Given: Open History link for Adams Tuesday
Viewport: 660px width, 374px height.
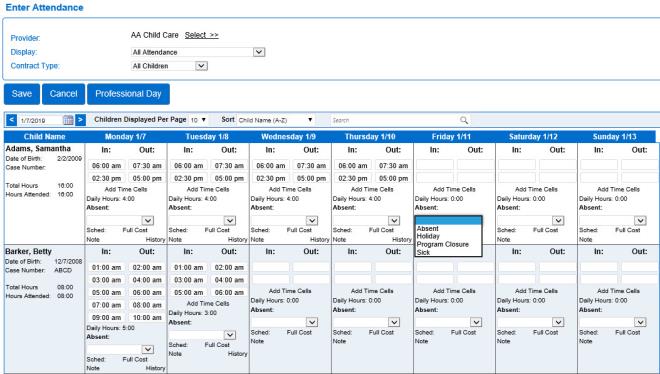Looking at the screenshot, I should 237,239.
